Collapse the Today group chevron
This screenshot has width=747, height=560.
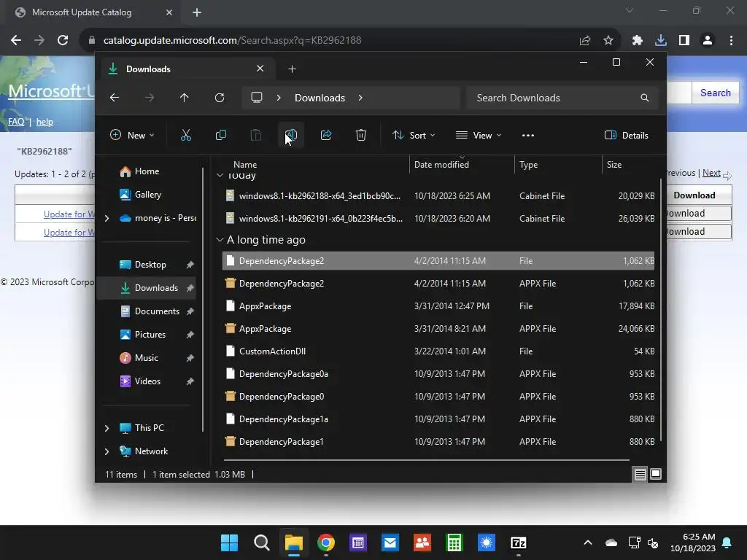pyautogui.click(x=220, y=175)
